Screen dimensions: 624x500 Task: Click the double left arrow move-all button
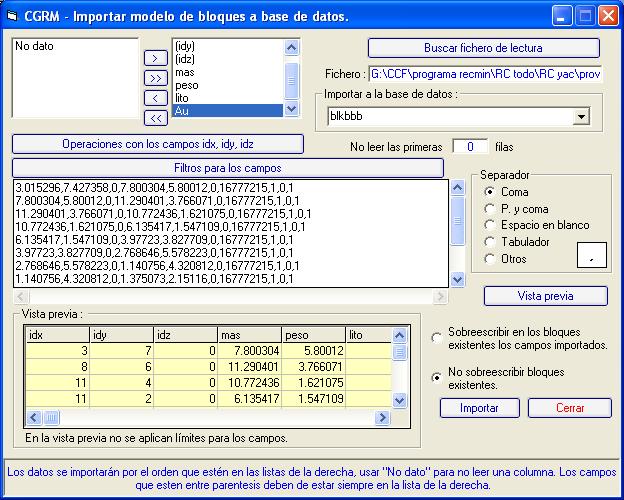156,118
